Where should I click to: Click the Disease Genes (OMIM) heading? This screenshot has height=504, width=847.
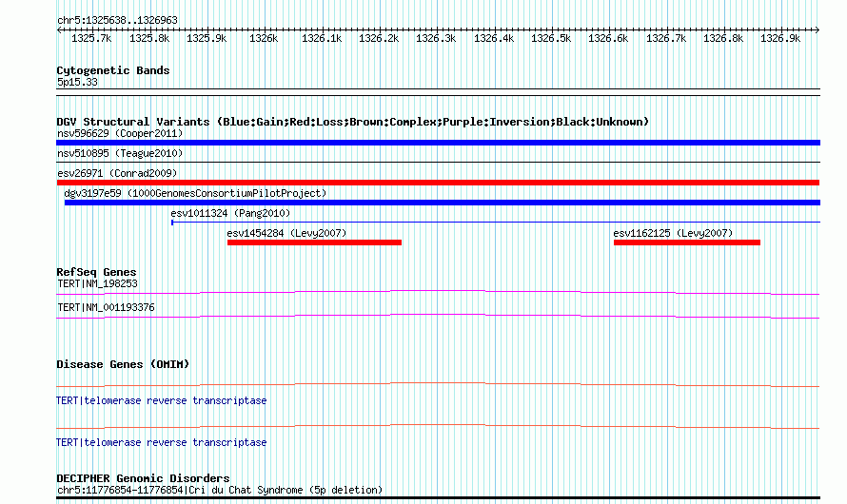coord(123,364)
